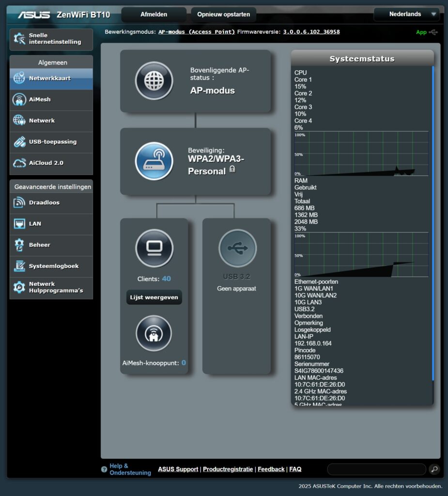This screenshot has width=448, height=496.
Task: Click the USB status icon beside App
Action: point(433,32)
